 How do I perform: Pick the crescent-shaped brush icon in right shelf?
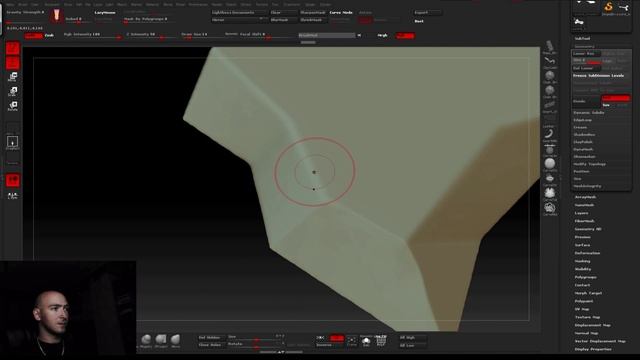click(x=550, y=134)
